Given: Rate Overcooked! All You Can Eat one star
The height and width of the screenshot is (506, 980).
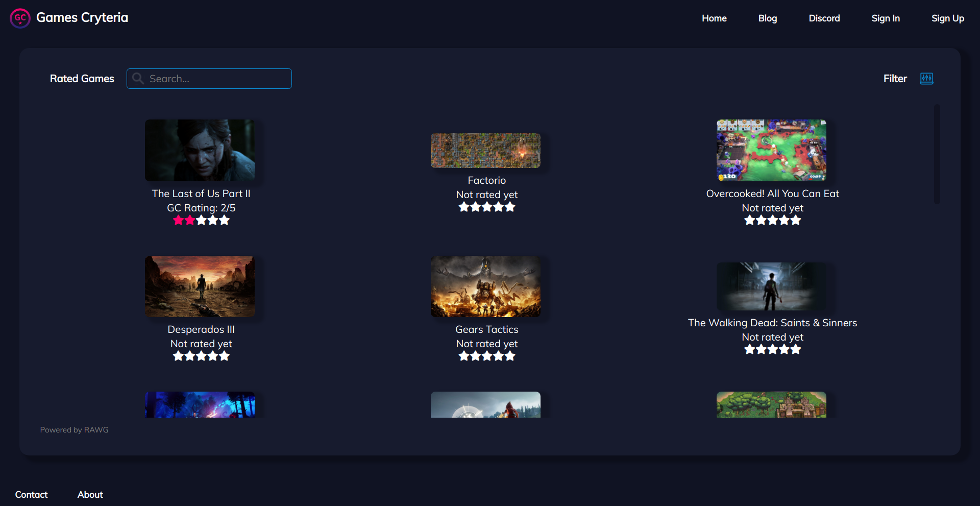Looking at the screenshot, I should [x=750, y=221].
